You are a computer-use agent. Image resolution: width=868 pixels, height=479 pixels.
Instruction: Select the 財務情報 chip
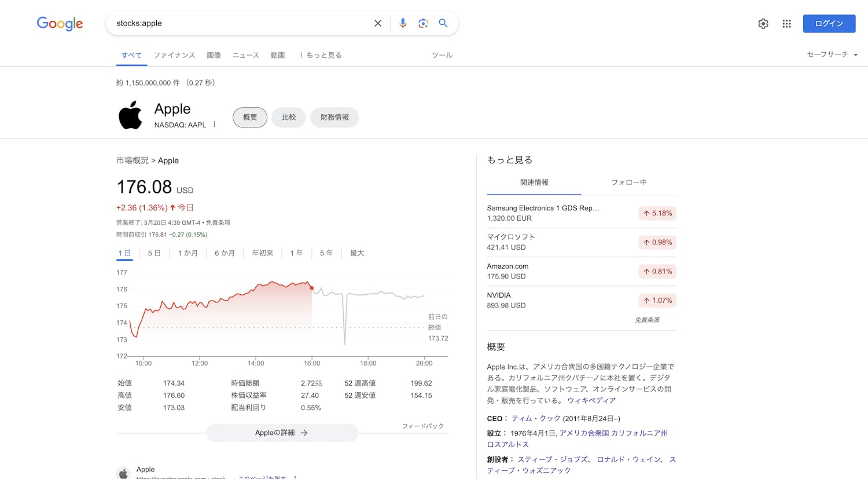pos(334,117)
